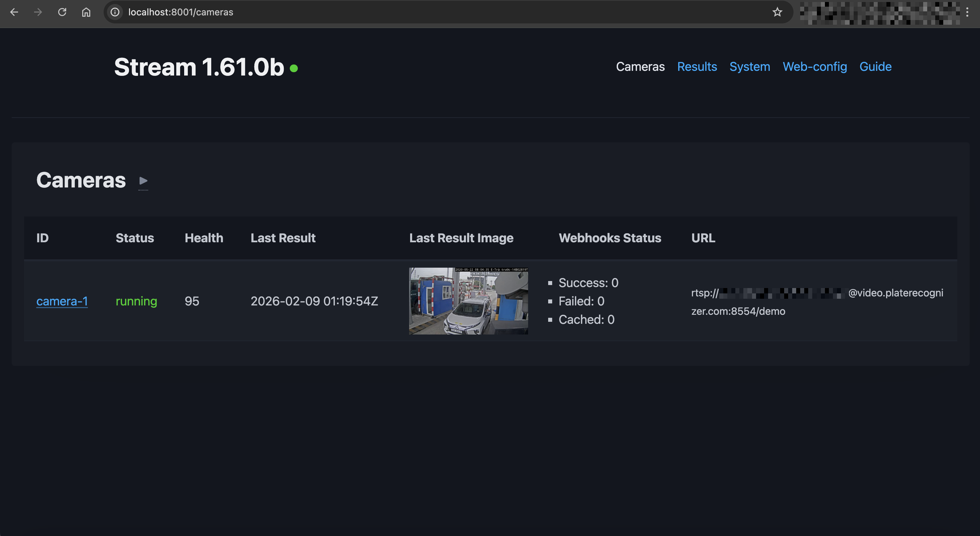
Task: Click the browser back arrow
Action: [x=14, y=12]
